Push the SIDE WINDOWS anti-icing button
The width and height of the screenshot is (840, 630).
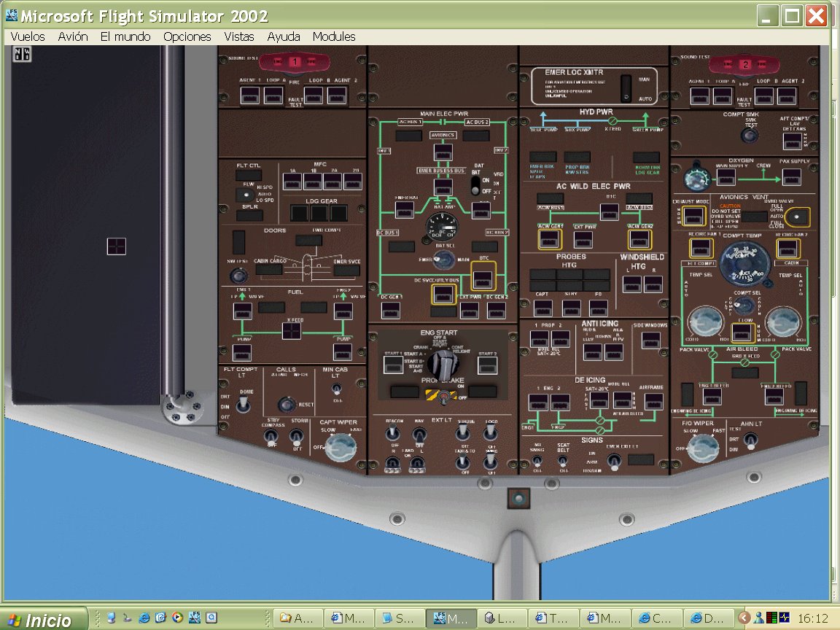click(x=651, y=340)
